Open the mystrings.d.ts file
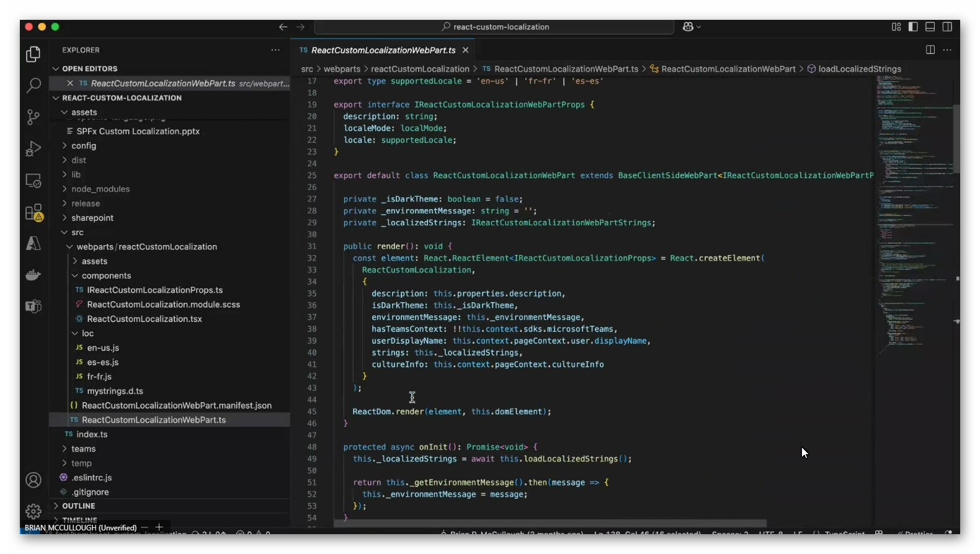Viewport: 980px width, 554px height. coord(170,391)
